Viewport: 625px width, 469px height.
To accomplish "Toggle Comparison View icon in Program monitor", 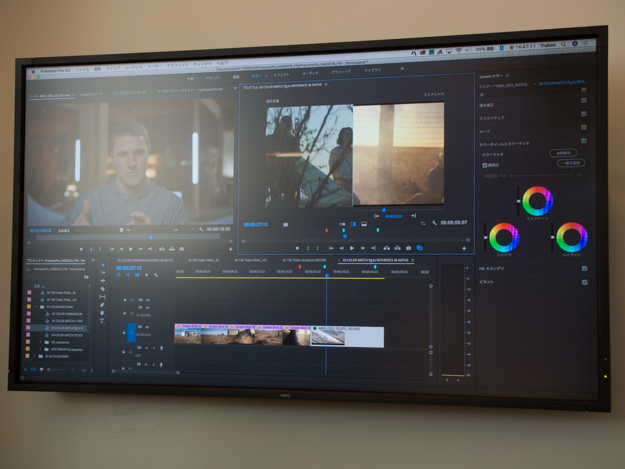I will point(420,248).
